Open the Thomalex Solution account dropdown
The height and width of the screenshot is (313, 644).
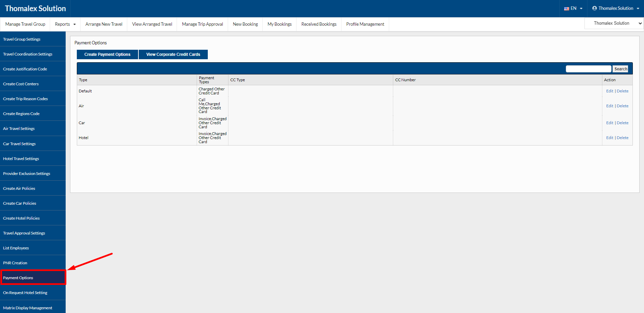click(616, 8)
